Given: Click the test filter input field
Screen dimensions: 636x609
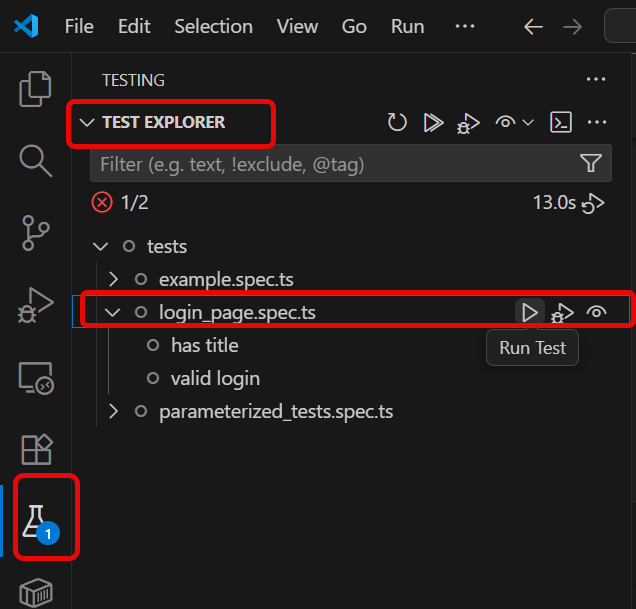Looking at the screenshot, I should pos(330,163).
